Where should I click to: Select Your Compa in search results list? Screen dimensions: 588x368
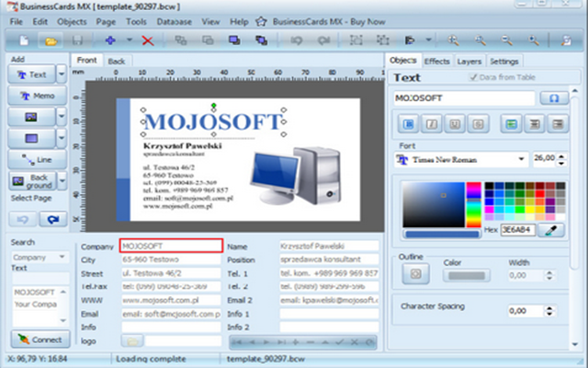point(35,305)
